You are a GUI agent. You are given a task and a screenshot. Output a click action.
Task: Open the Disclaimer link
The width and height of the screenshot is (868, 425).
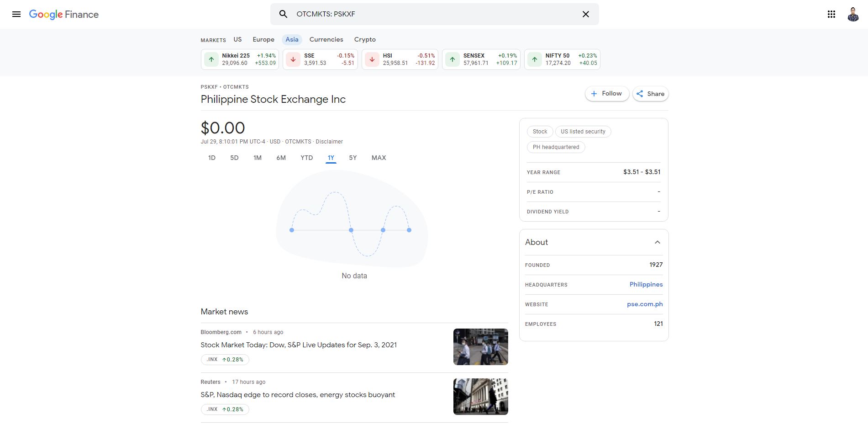[329, 142]
